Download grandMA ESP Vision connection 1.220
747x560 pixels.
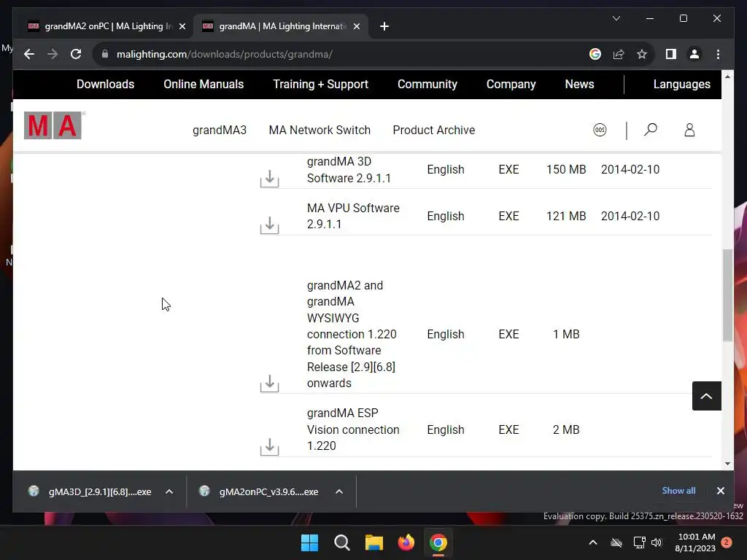click(270, 446)
